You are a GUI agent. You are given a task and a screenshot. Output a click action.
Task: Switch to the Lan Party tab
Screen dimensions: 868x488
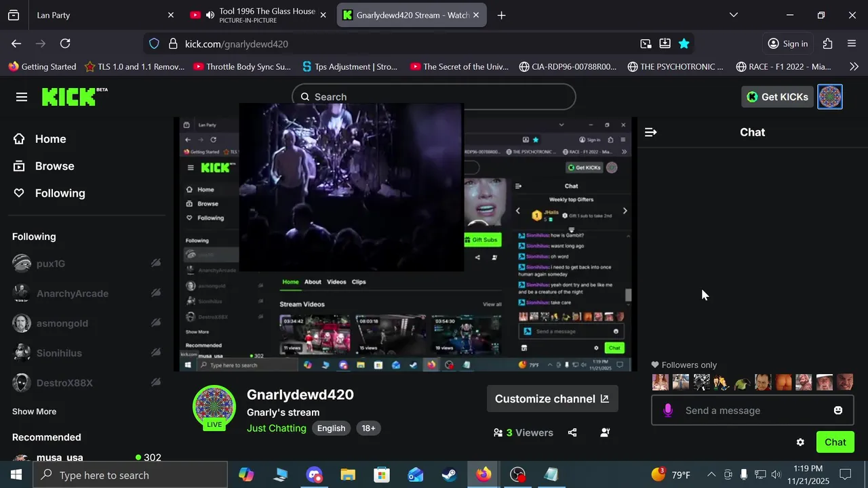[98, 15]
